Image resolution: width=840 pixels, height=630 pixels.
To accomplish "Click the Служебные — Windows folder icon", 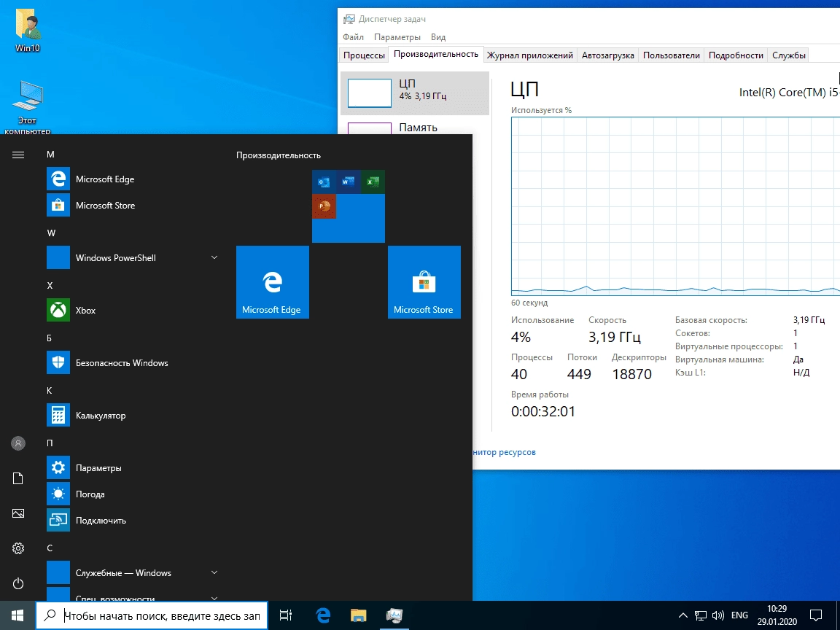I will coord(58,572).
